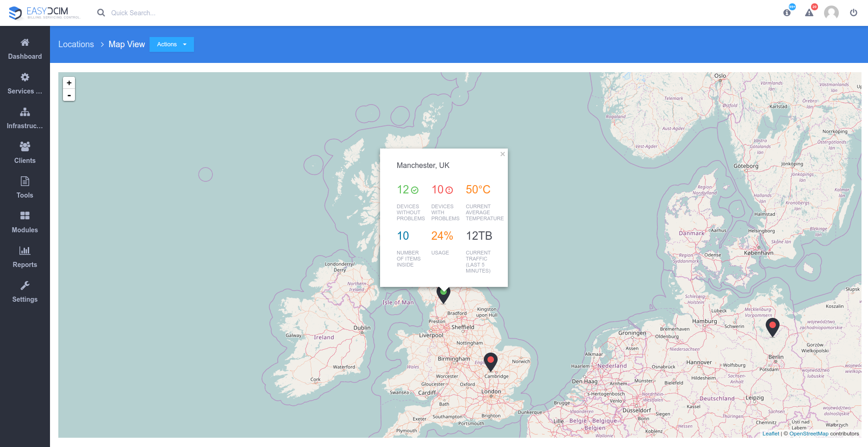The width and height of the screenshot is (868, 447).
Task: Open the user avatar profile
Action: (x=831, y=12)
